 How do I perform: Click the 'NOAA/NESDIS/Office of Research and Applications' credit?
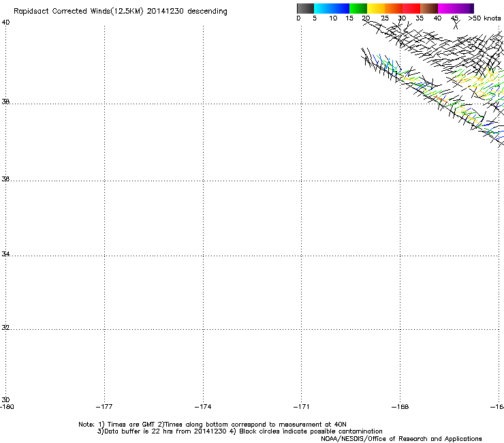[x=401, y=439]
